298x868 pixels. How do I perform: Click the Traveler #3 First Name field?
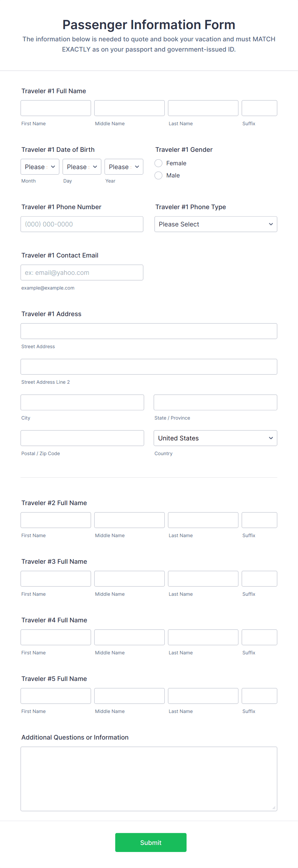click(56, 578)
